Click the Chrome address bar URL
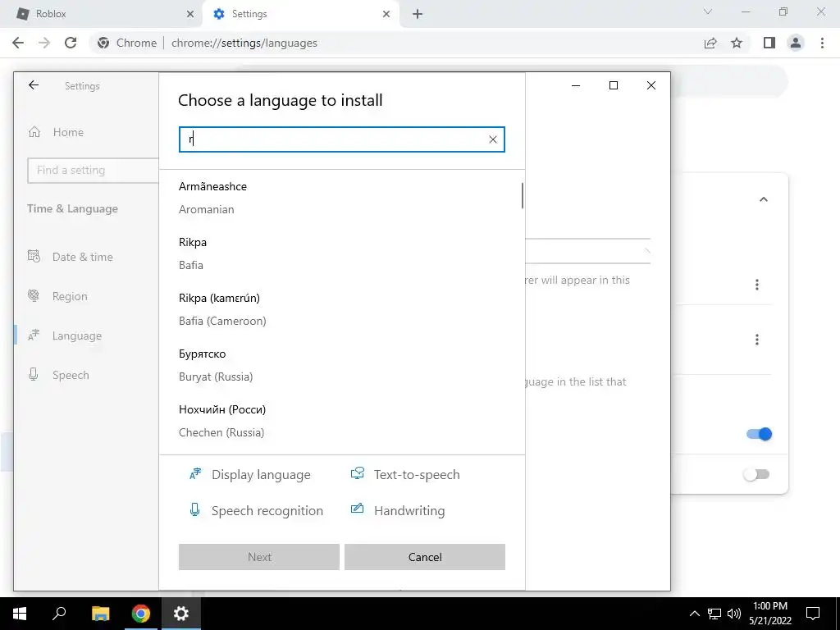This screenshot has height=630, width=840. [244, 43]
